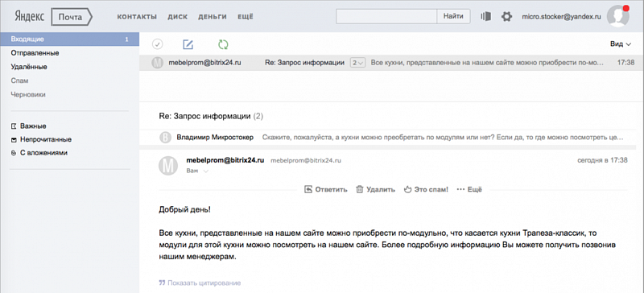Click the С вложениями paperclip icon
644x293 pixels.
[x=14, y=153]
